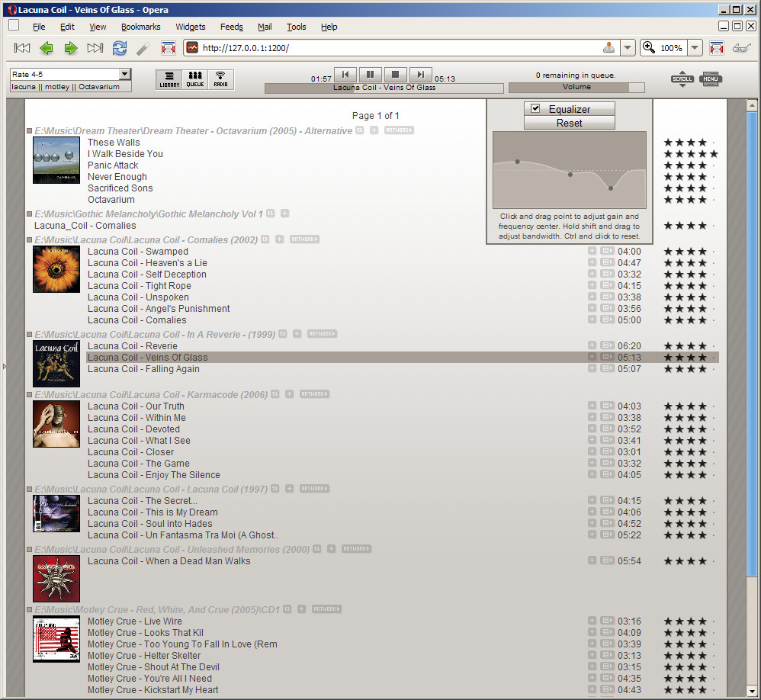
Task: Click the wand pencil icon in toolbar
Action: (x=143, y=48)
